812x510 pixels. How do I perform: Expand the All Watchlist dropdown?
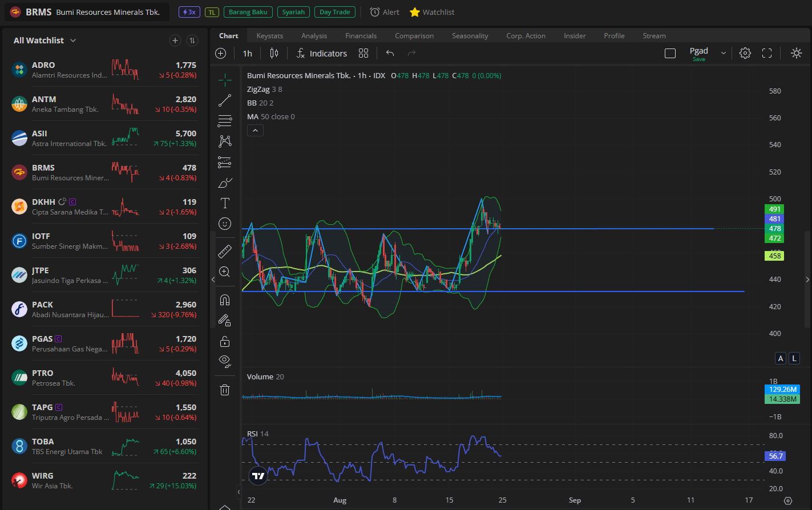[45, 41]
